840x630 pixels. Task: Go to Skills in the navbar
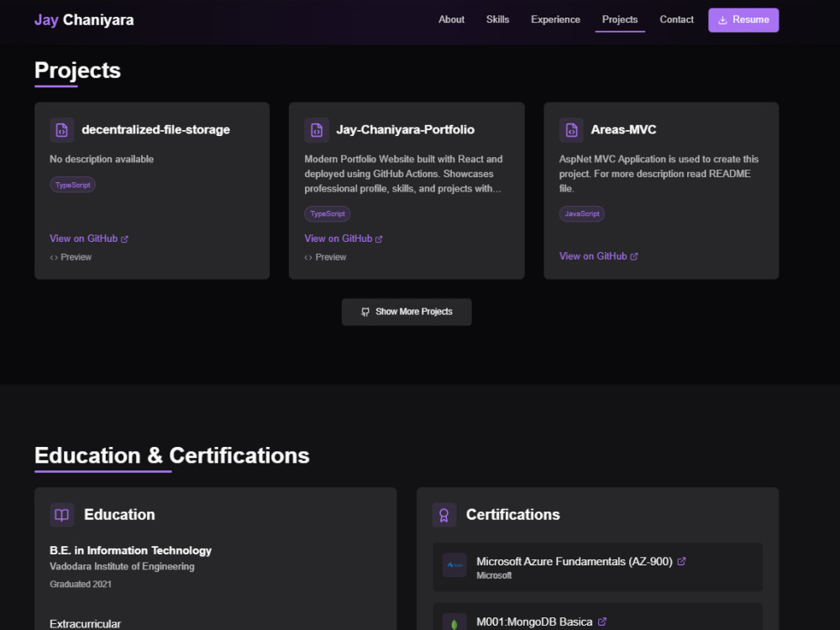[497, 20]
